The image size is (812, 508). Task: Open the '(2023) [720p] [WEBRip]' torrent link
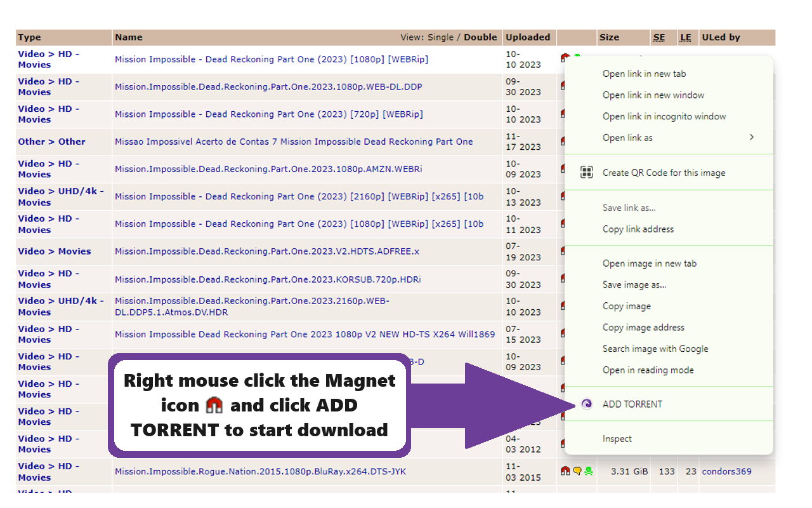pos(269,114)
